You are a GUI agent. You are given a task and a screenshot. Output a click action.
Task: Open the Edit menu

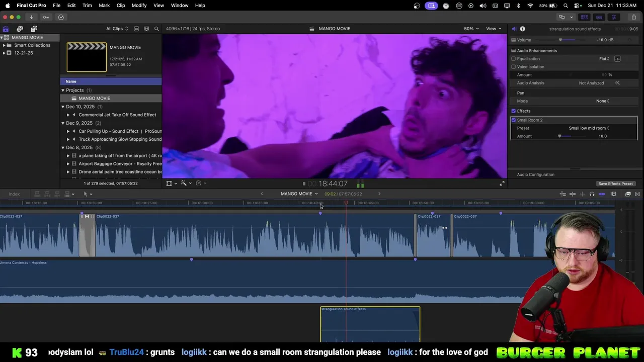71,6
